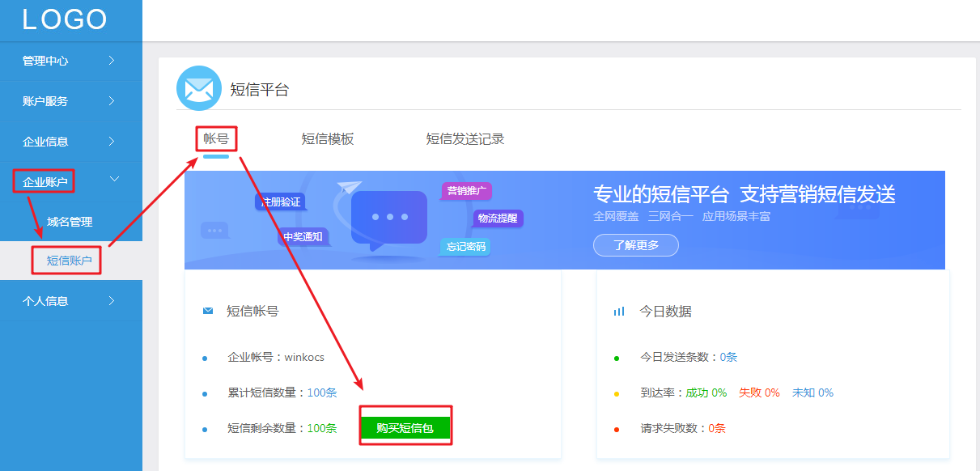Click the blue envelope SMS platform icon
This screenshot has height=471, width=980.
(x=198, y=88)
